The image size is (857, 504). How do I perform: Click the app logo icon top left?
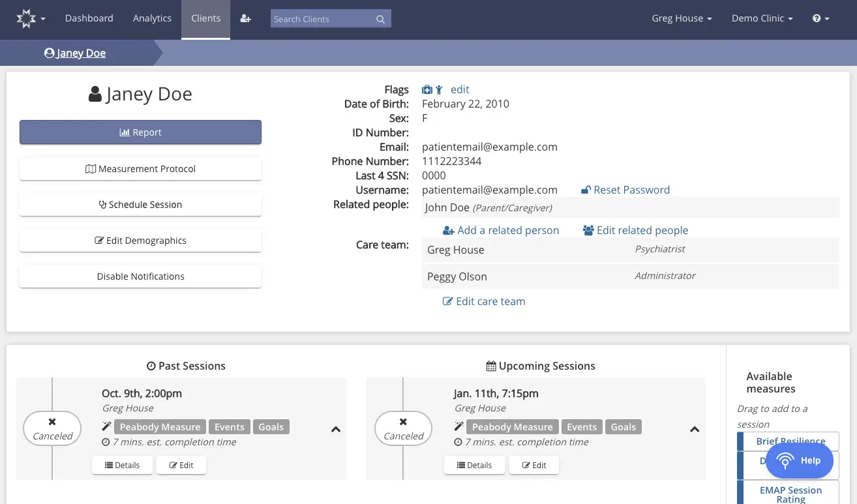coord(26,18)
